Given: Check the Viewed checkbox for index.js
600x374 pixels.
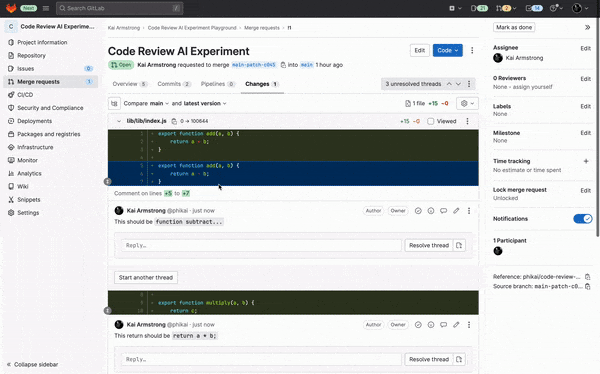Looking at the screenshot, I should [430, 121].
